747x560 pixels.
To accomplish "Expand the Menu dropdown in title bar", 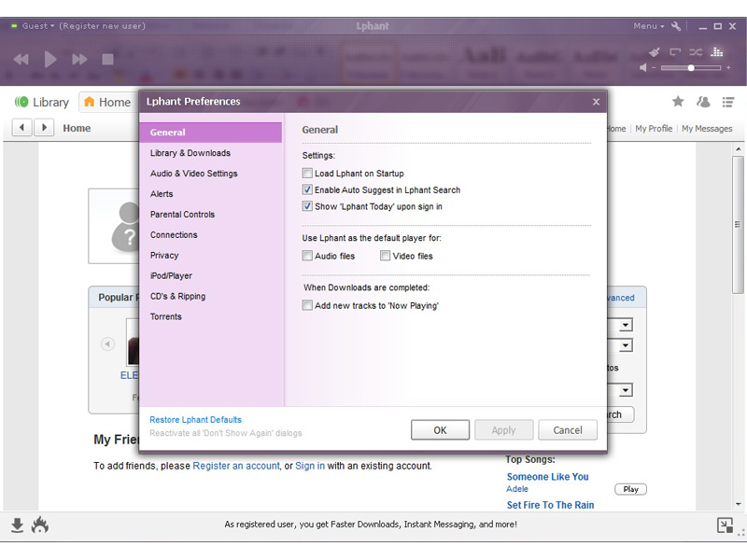I will [648, 26].
